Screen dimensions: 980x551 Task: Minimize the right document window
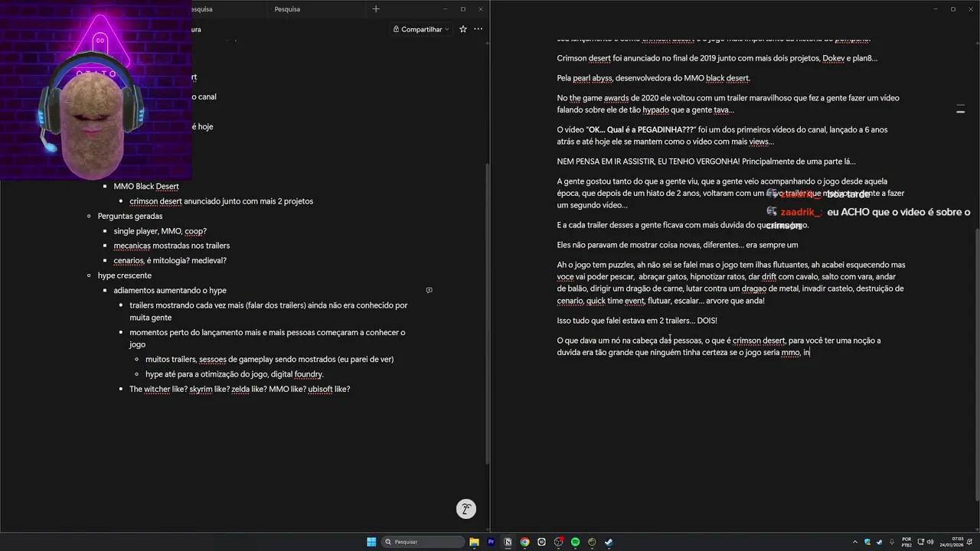pyautogui.click(x=936, y=9)
